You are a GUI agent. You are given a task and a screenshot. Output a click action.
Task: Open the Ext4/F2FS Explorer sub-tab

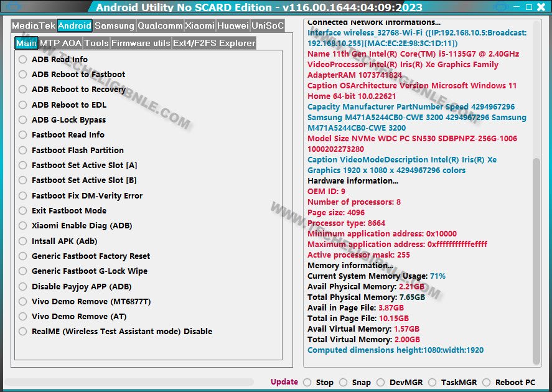tap(214, 44)
